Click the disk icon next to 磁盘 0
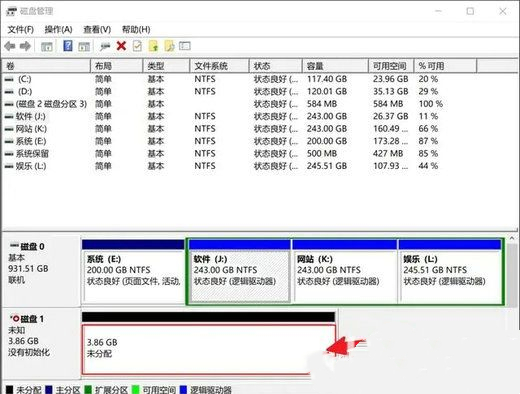Image resolution: width=520 pixels, height=394 pixels. (x=14, y=246)
